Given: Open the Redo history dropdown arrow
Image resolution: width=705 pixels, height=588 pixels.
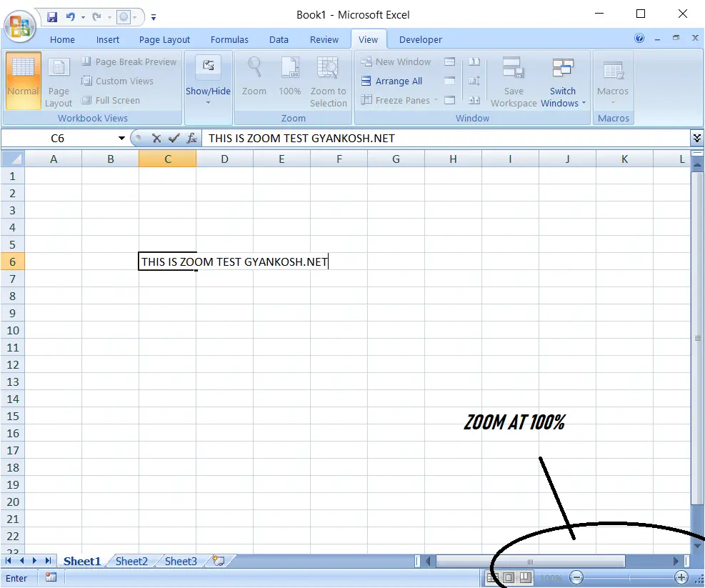Looking at the screenshot, I should coord(109,18).
